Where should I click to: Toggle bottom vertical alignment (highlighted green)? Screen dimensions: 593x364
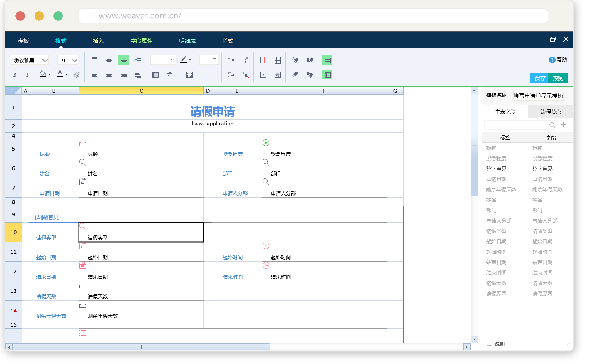[x=123, y=60]
